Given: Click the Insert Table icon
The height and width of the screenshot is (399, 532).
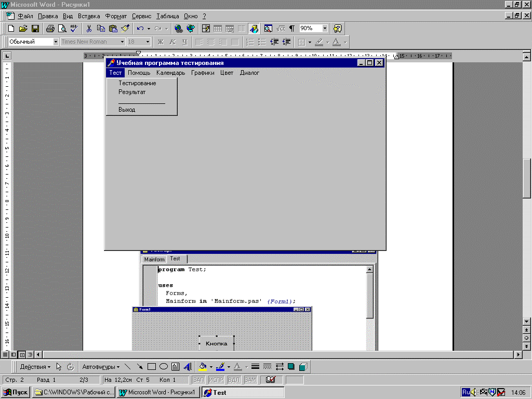Looking at the screenshot, I should 218,29.
